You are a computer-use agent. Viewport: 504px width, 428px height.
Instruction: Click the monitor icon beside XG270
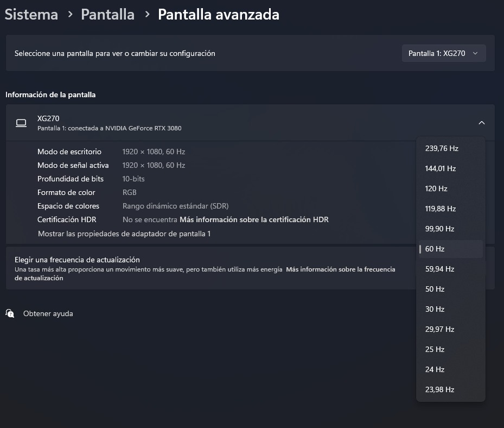click(21, 123)
